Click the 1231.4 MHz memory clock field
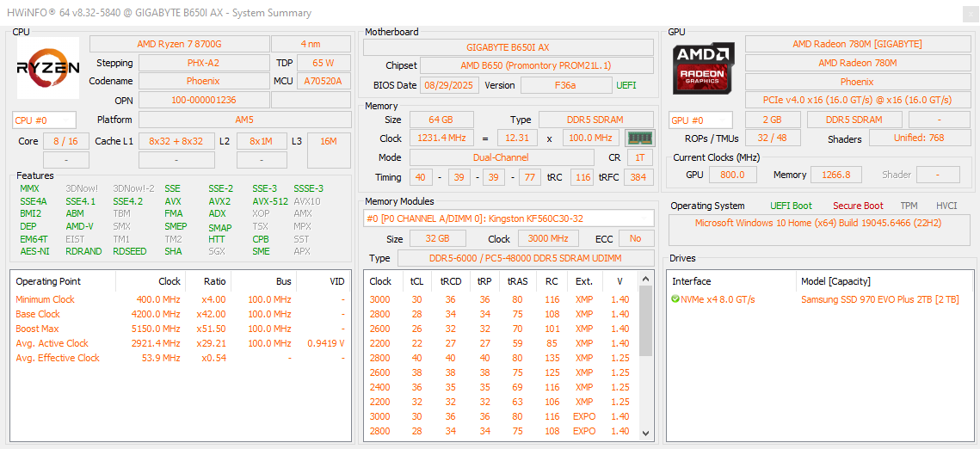The height and width of the screenshot is (449, 980). point(444,138)
